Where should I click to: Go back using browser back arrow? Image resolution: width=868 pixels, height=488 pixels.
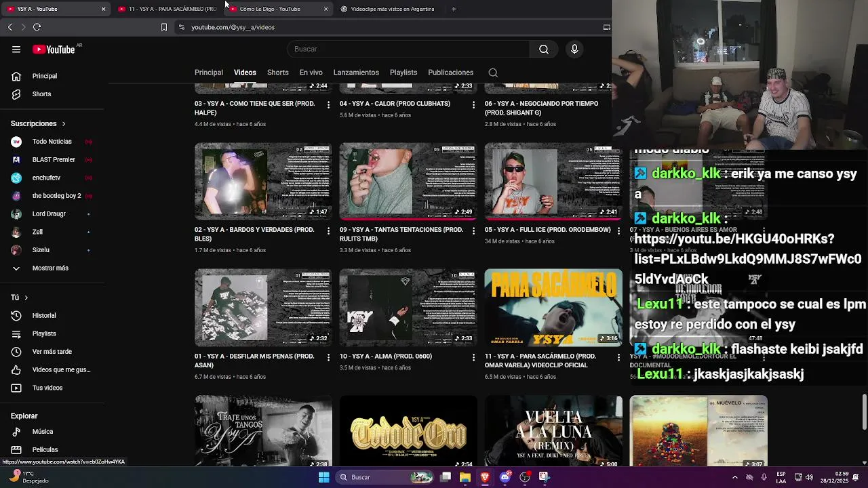click(9, 27)
